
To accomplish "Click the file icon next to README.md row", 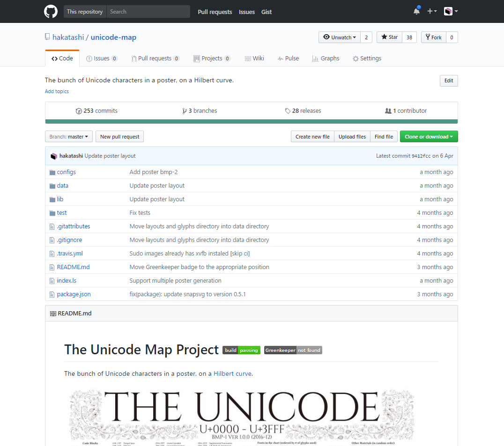I will [52, 267].
